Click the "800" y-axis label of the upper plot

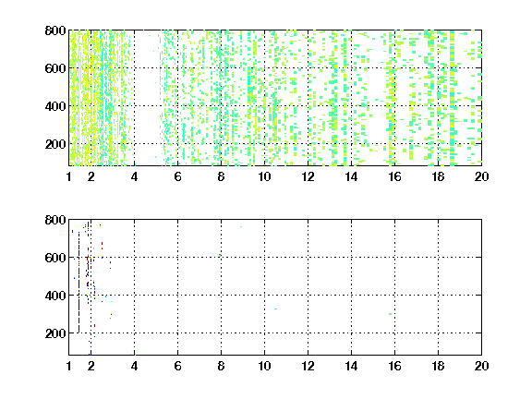pos(55,30)
